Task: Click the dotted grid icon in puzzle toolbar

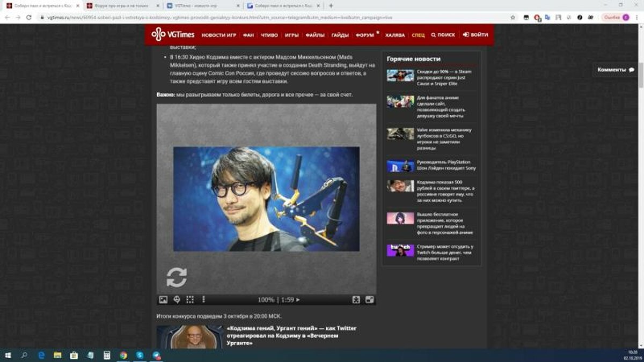Action: [190, 300]
